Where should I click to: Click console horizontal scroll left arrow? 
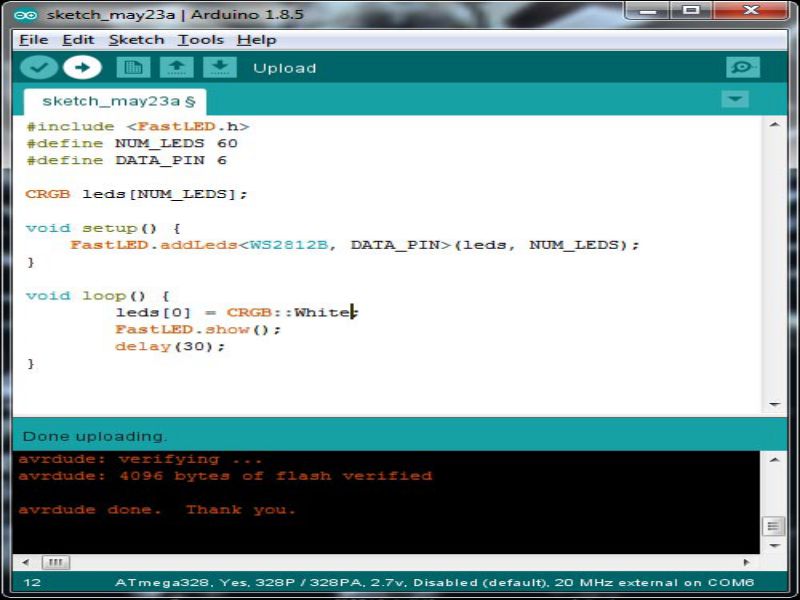tap(26, 562)
